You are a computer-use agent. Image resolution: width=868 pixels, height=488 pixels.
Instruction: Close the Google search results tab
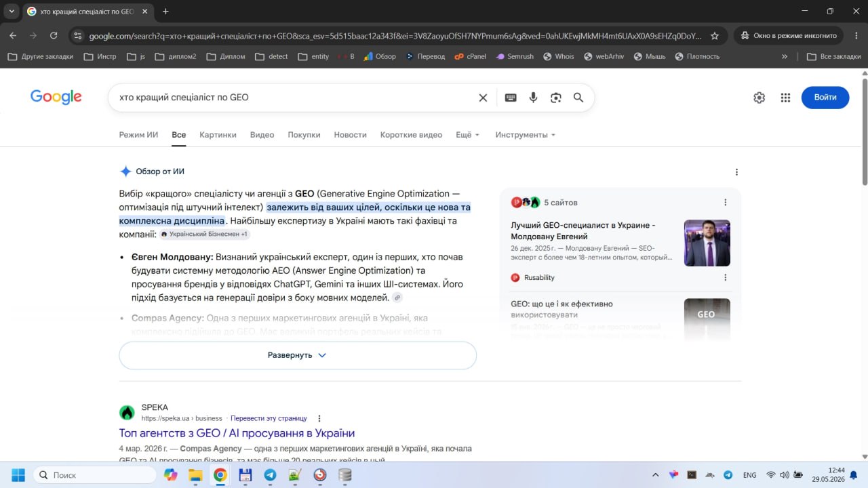tap(146, 12)
